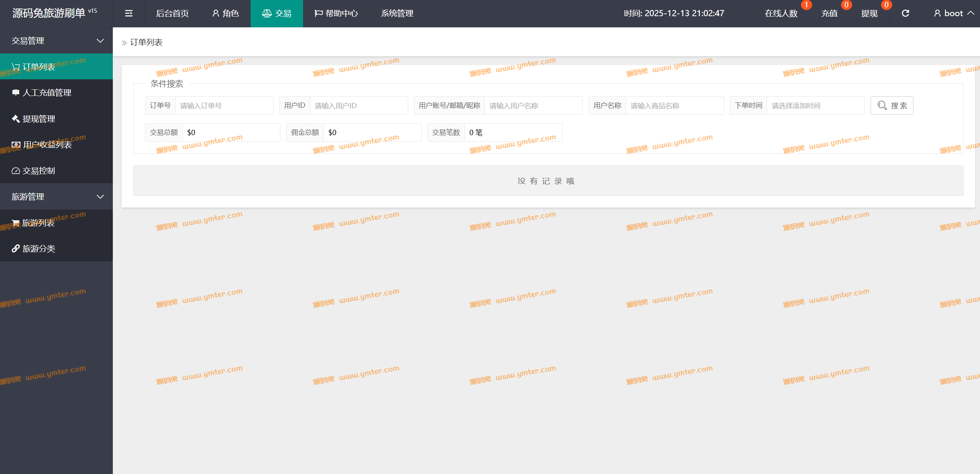View 在线人数 online users count

[x=781, y=13]
